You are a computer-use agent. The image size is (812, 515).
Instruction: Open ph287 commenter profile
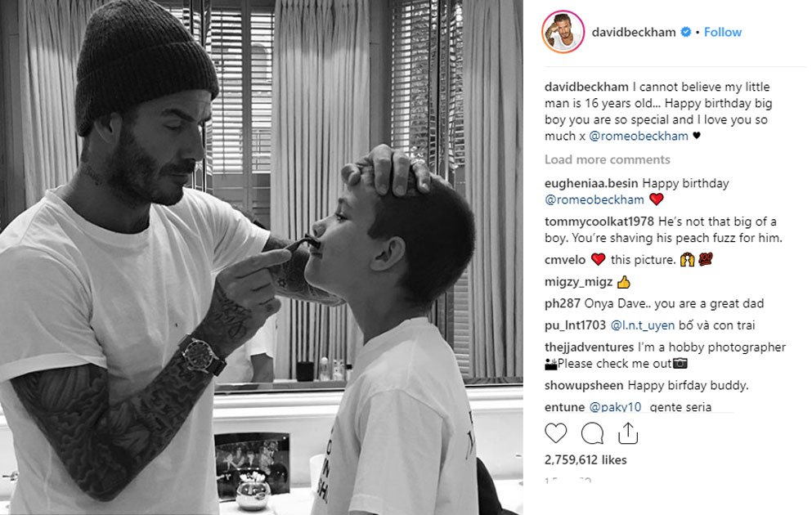pos(563,304)
